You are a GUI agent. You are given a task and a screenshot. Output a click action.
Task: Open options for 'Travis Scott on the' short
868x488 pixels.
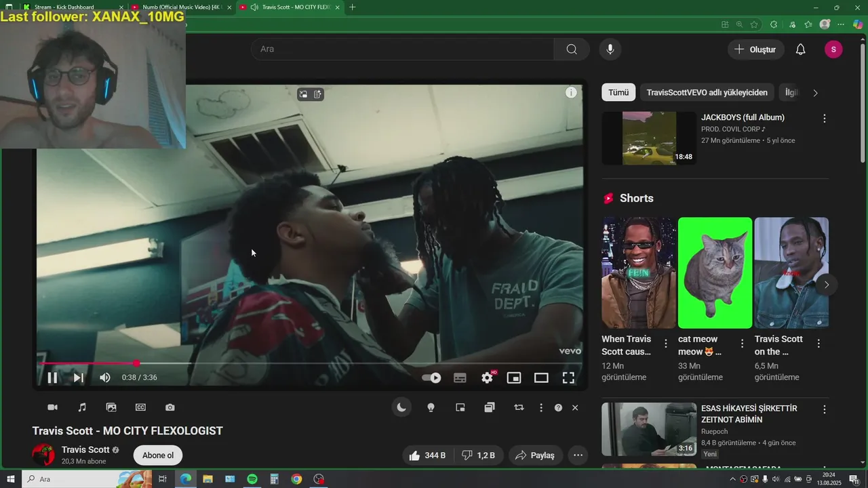[x=818, y=344]
